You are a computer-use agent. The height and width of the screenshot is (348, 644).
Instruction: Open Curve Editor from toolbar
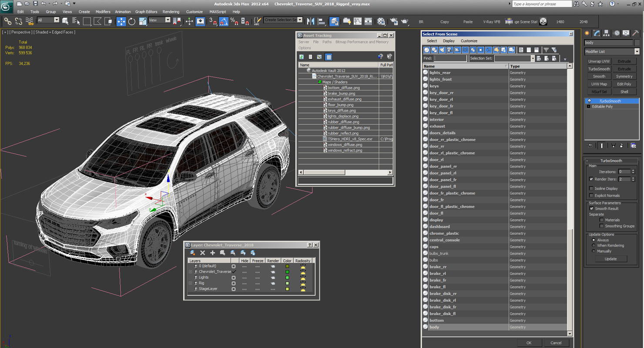tap(358, 21)
